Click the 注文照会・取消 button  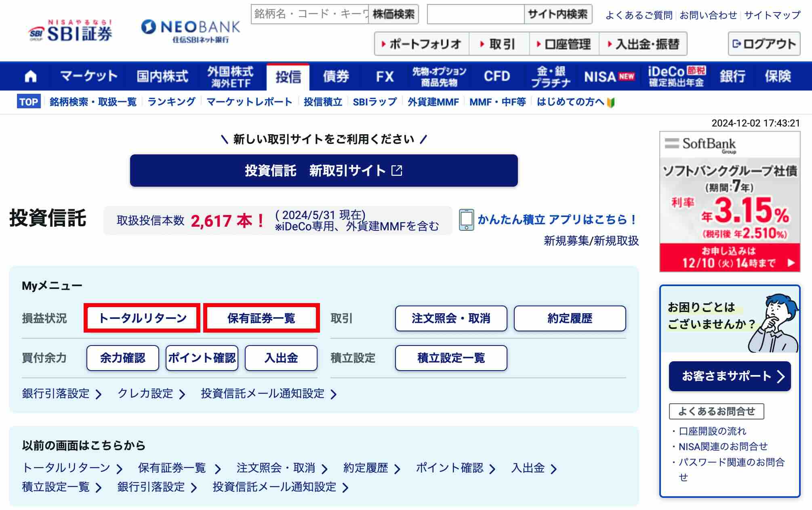click(451, 318)
